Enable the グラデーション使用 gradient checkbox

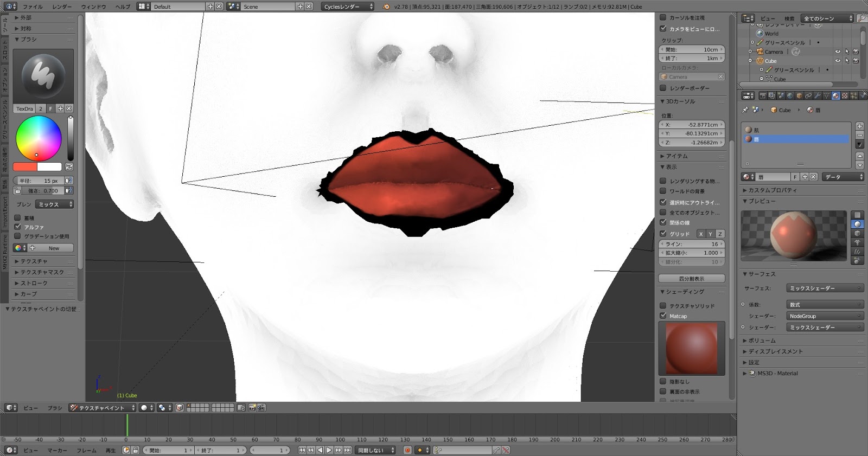tap(18, 236)
